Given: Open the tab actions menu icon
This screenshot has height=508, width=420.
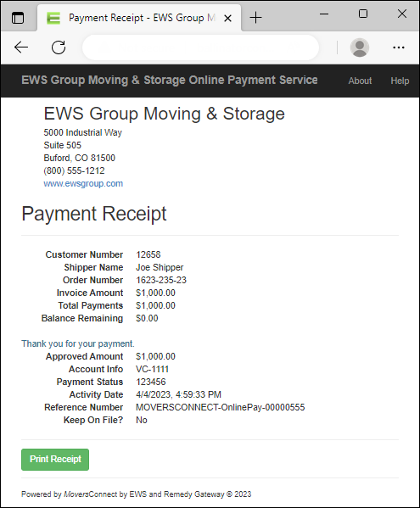Looking at the screenshot, I should point(18,18).
